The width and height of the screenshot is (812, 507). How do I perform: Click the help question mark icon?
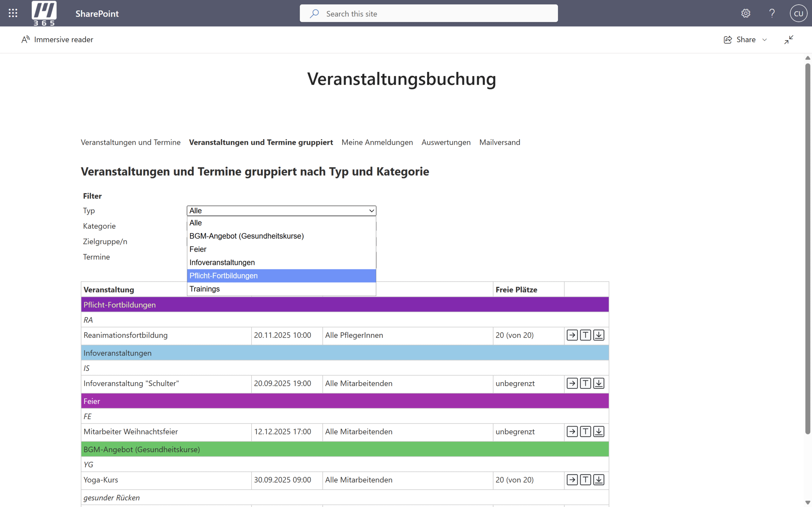[x=772, y=13]
